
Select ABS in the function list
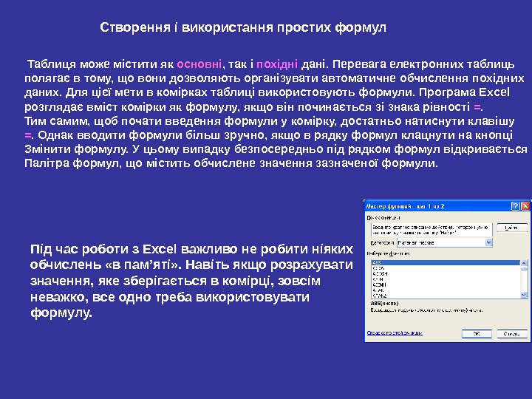coord(446,262)
